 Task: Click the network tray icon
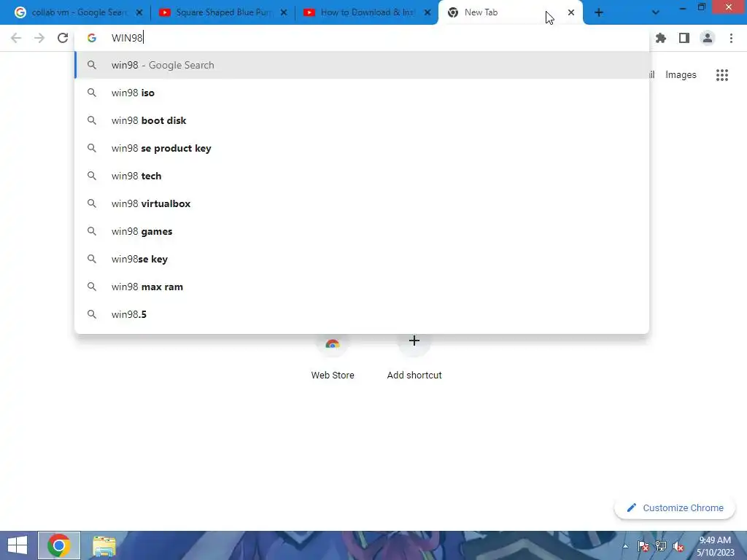[x=661, y=546]
